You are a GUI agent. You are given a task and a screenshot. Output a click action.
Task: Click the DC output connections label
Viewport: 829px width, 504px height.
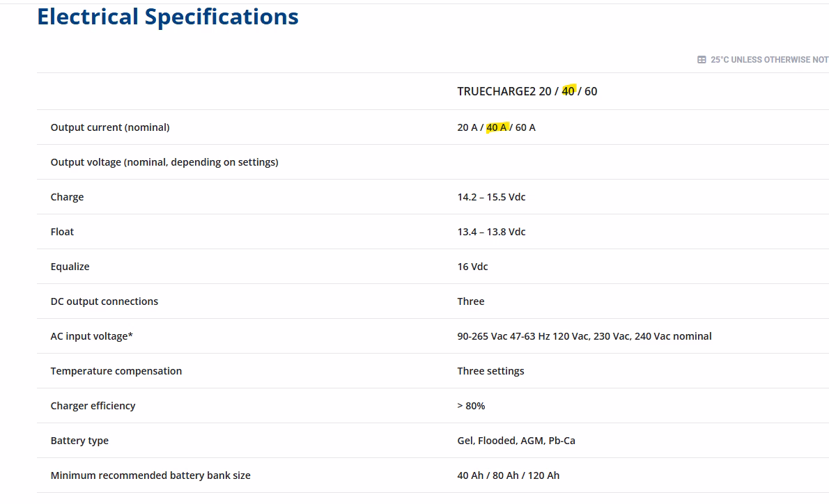(x=104, y=301)
